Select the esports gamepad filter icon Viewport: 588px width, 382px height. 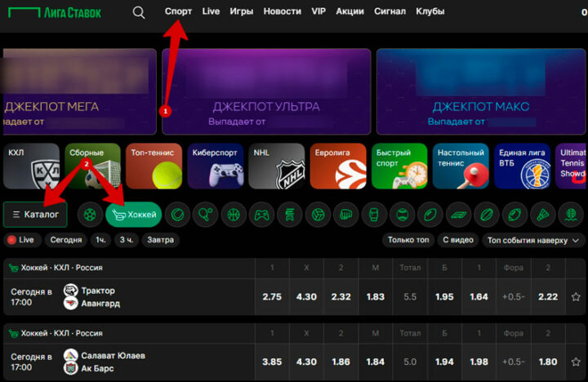tap(261, 215)
